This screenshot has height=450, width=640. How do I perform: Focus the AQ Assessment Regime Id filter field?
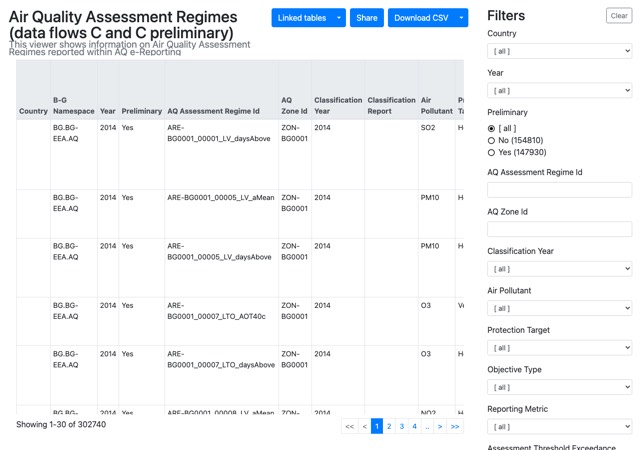(560, 190)
